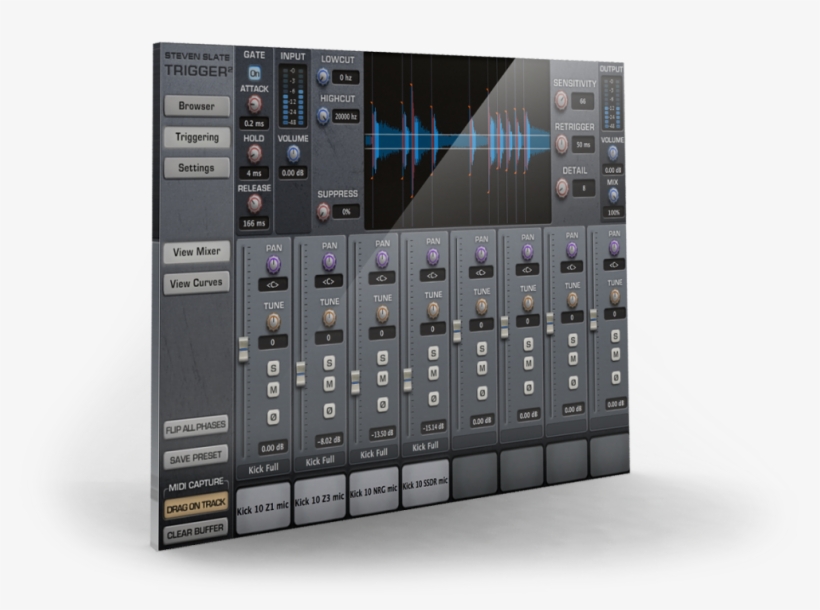Image resolution: width=820 pixels, height=610 pixels.
Task: Mute the Kick 10 NRG mic channel
Action: [382, 378]
